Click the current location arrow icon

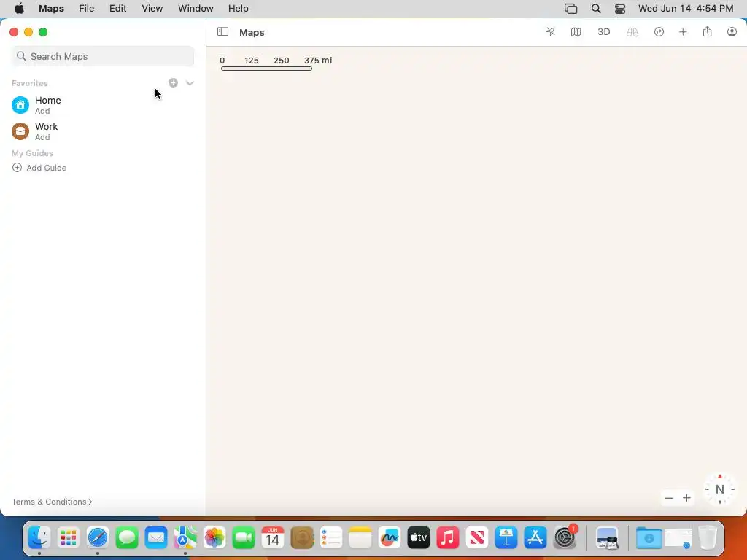pos(550,32)
